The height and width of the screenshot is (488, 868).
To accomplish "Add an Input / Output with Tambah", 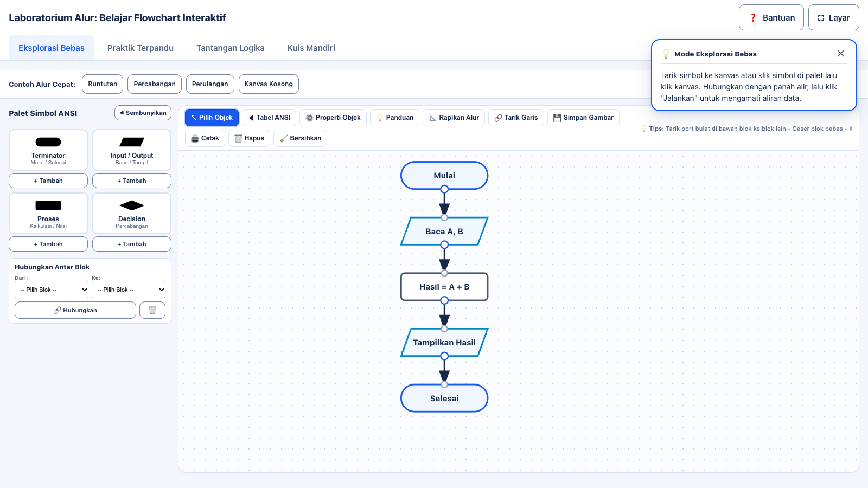I will click(132, 181).
